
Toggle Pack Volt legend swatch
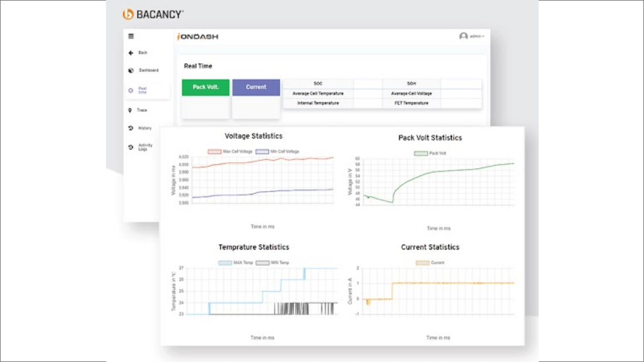(420, 153)
